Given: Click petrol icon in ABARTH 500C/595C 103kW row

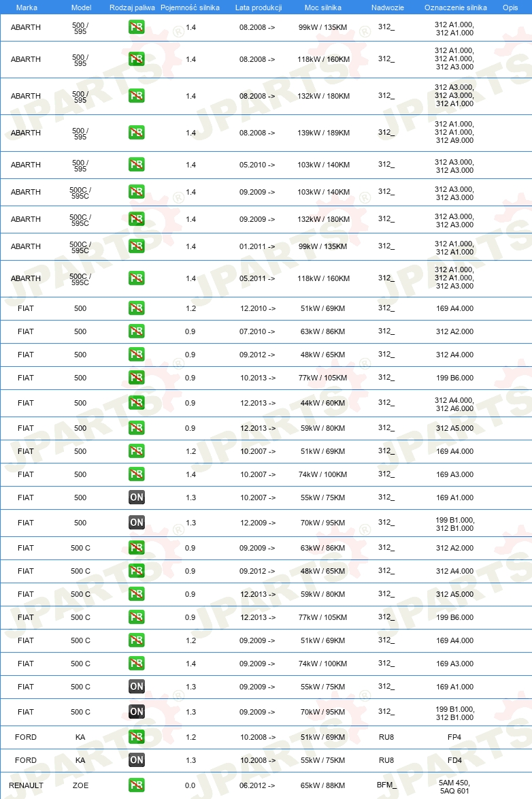Looking at the screenshot, I should (x=136, y=192).
